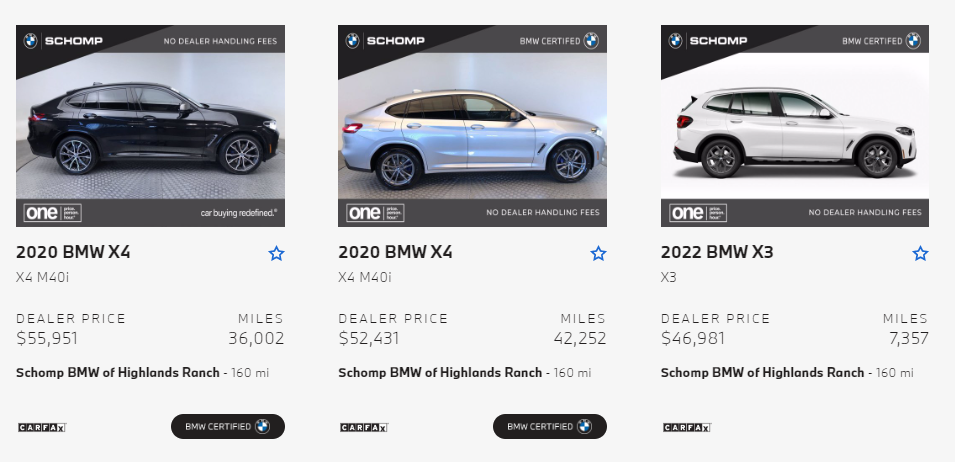Open 2020 BMW X4 title priced $52,431
Image resolution: width=955 pixels, height=462 pixels.
395,252
